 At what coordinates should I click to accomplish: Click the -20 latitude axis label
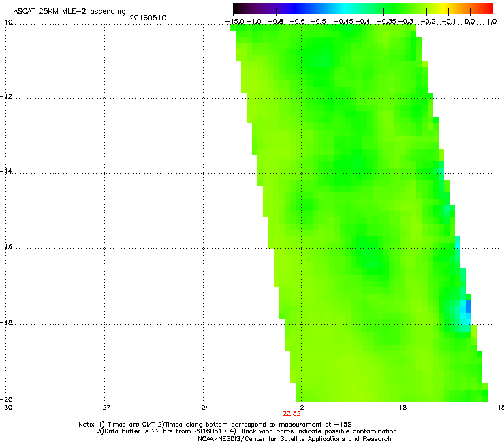tap(6, 399)
